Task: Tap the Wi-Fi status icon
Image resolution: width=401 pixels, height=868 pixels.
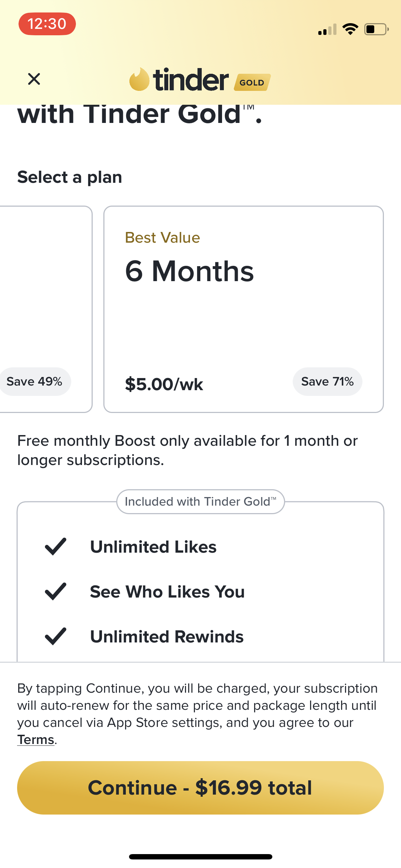Action: point(350,29)
